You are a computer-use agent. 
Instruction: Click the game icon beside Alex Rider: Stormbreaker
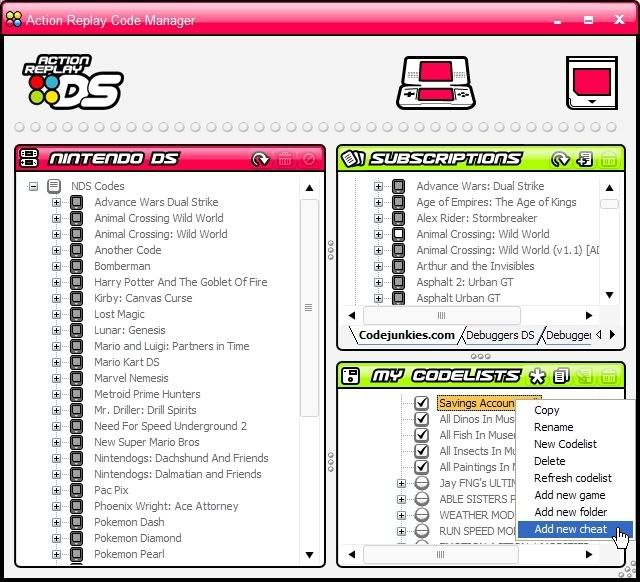[398, 218]
